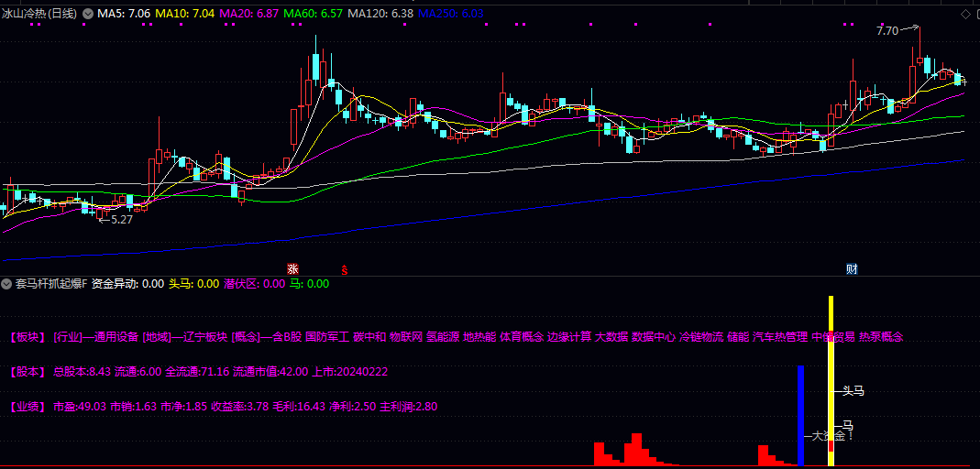Click the 净利:2.50 value

pyautogui.click(x=353, y=407)
